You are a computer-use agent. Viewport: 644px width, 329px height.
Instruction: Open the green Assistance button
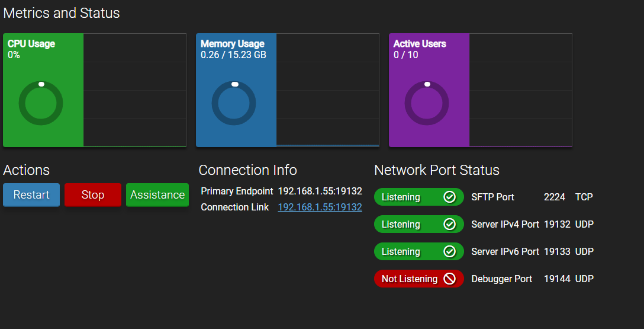click(157, 195)
